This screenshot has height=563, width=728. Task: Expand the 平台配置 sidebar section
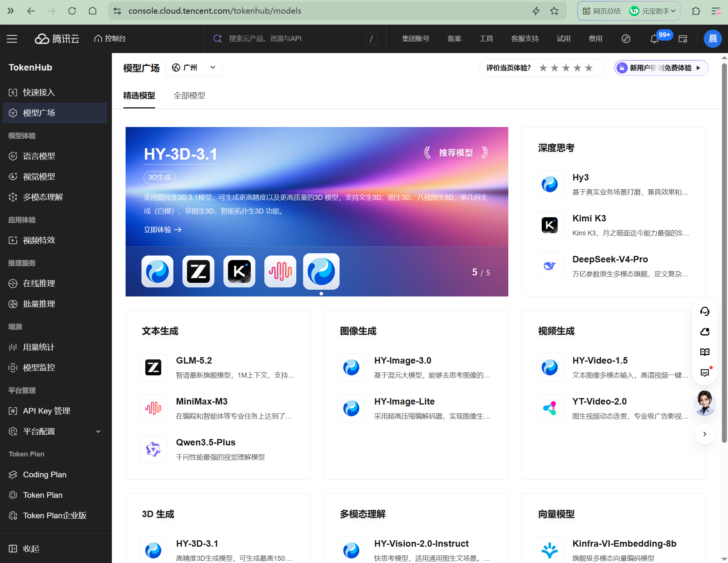(55, 431)
